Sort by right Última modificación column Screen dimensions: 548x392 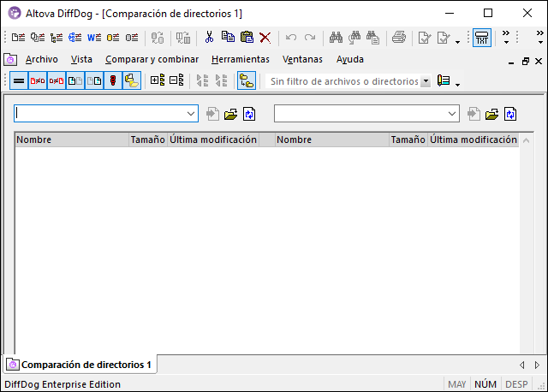[473, 140]
